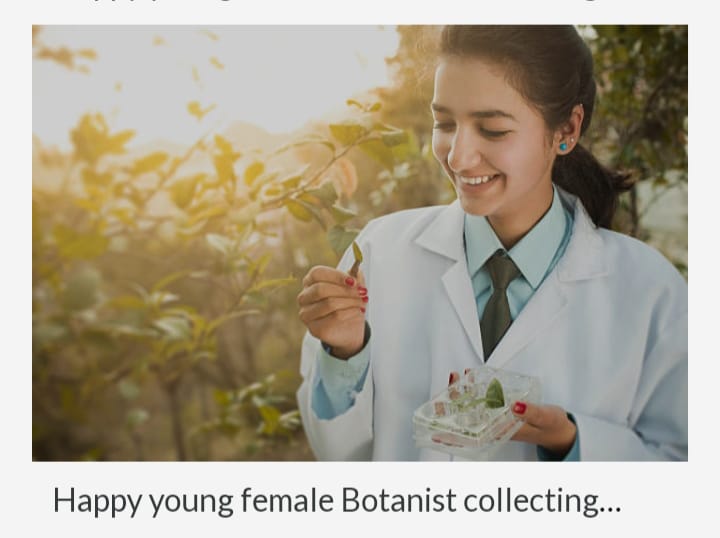The width and height of the screenshot is (720, 538).
Task: Click the word 'Botanist' in the caption
Action: 399,499
